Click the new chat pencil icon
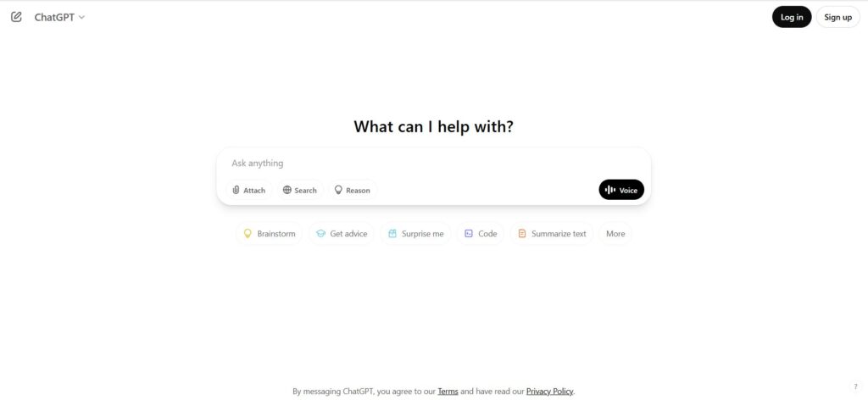The image size is (868, 400). click(17, 17)
